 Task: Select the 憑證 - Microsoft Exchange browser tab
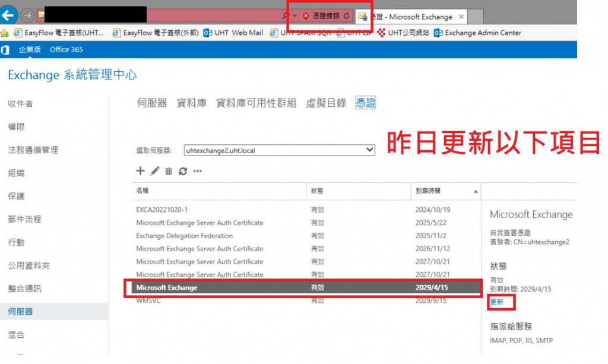click(x=411, y=17)
